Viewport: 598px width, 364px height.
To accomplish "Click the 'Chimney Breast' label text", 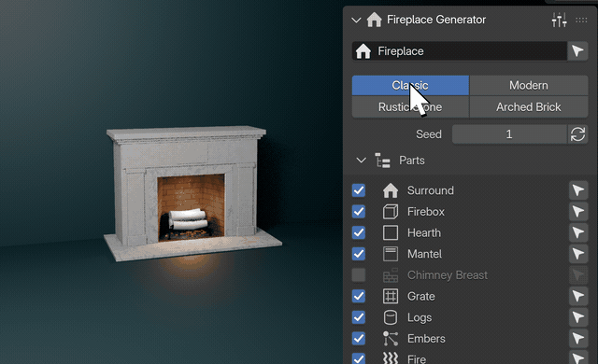I will 448,275.
